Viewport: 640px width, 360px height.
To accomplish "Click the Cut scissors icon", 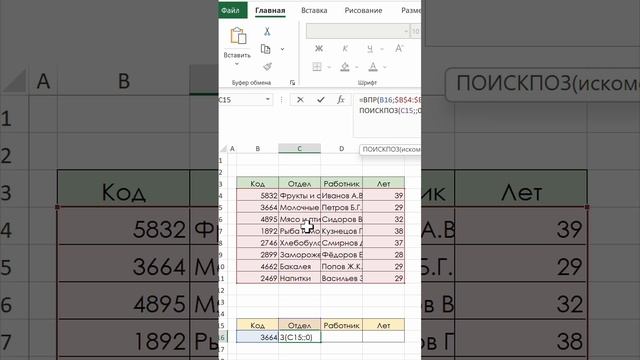I will tap(267, 31).
